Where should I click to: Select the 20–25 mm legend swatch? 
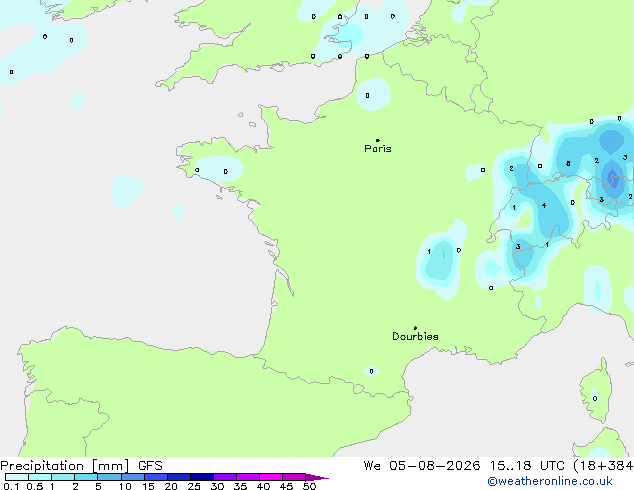tap(179, 477)
